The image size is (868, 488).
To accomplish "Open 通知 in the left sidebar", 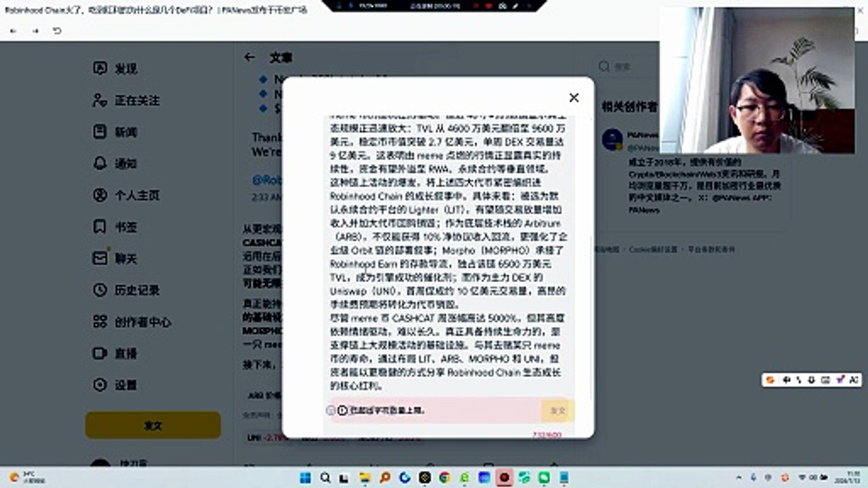I will (115, 163).
